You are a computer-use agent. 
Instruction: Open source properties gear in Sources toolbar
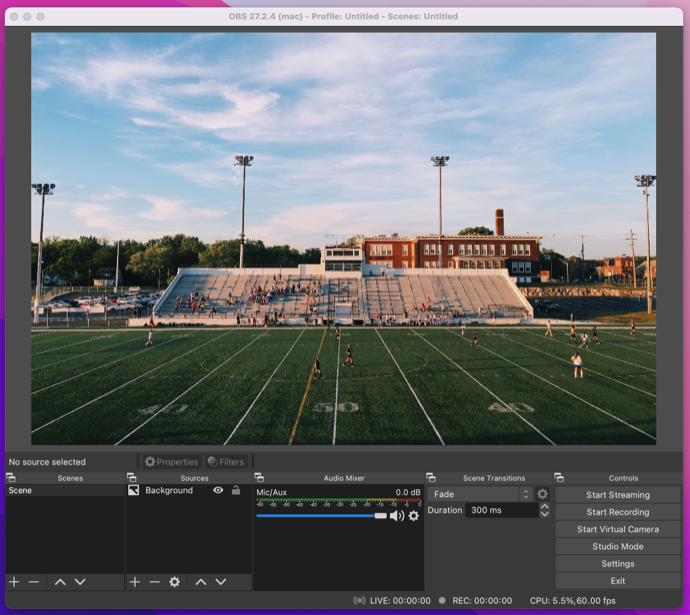coord(174,582)
